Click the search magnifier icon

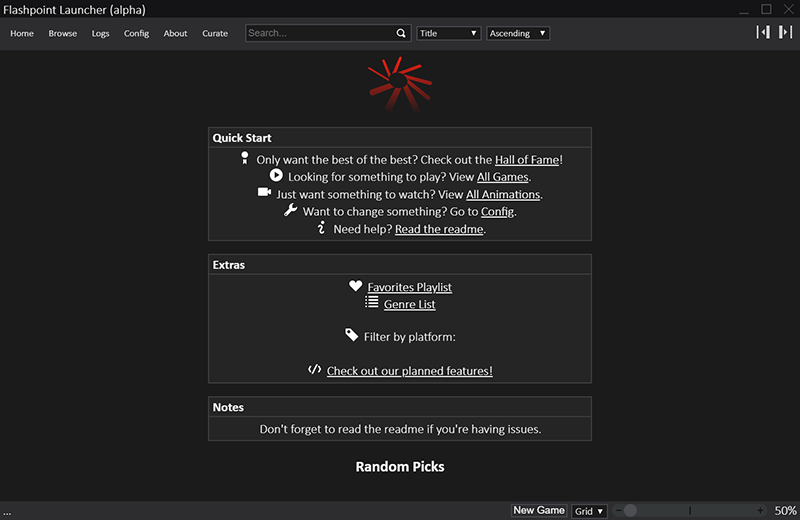[401, 33]
